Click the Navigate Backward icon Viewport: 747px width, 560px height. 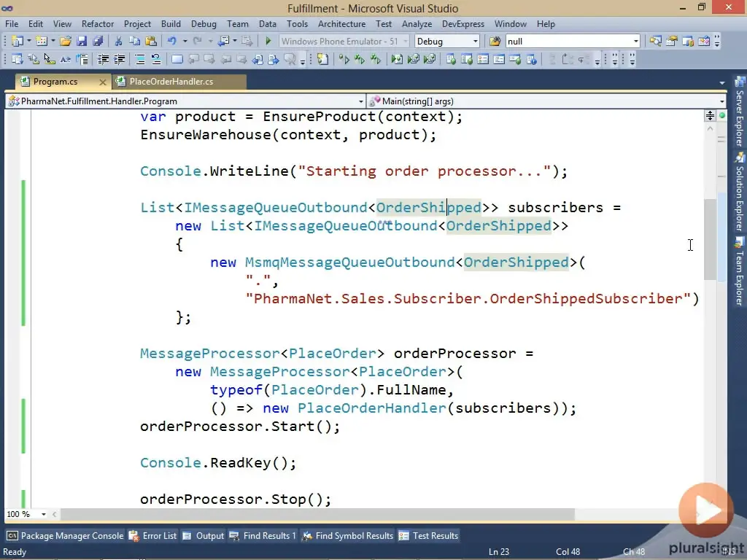pos(223,42)
